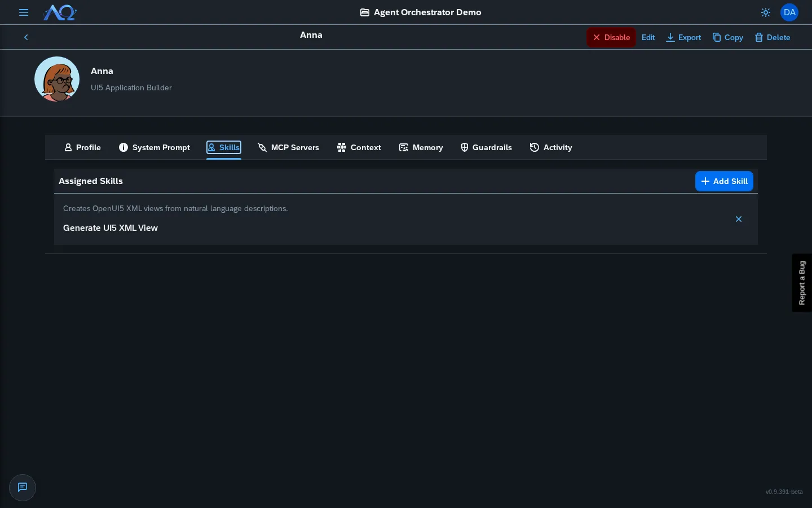Switch to the Context tab
The image size is (812, 508).
coord(359,147)
